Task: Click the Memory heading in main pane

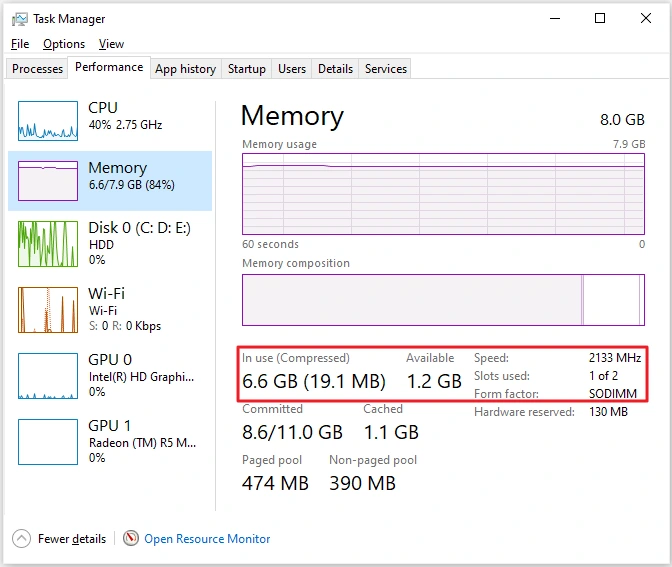Action: click(x=292, y=116)
